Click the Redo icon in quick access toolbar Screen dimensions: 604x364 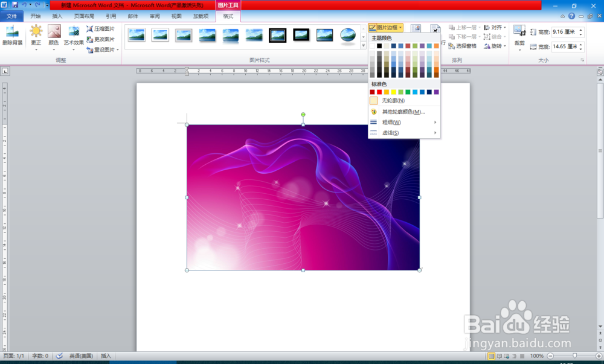37,5
